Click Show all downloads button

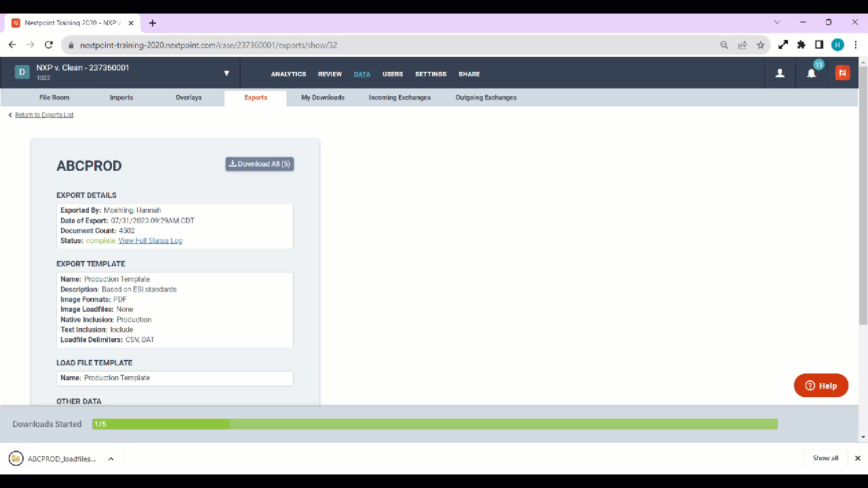825,458
